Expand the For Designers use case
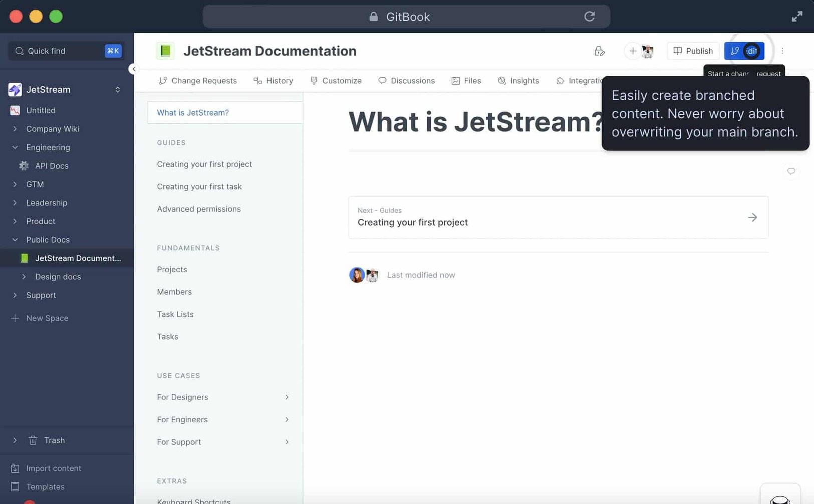The image size is (814, 504). tap(287, 397)
